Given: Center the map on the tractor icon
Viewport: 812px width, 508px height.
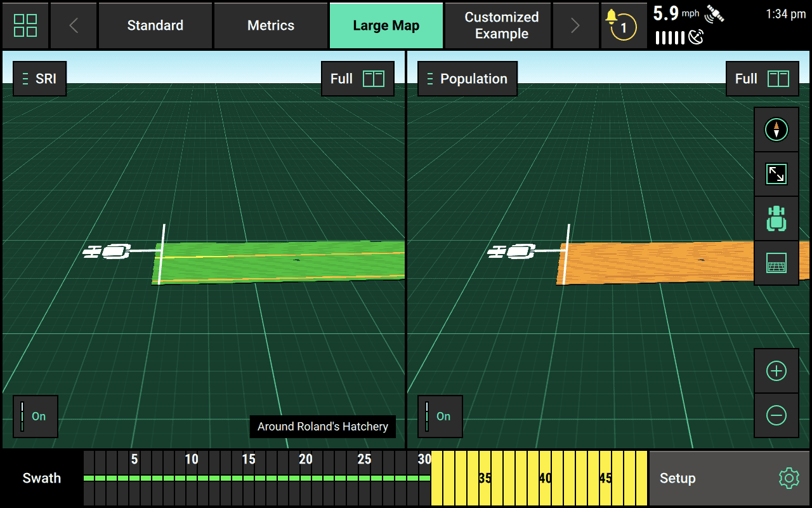Looking at the screenshot, I should pyautogui.click(x=776, y=218).
